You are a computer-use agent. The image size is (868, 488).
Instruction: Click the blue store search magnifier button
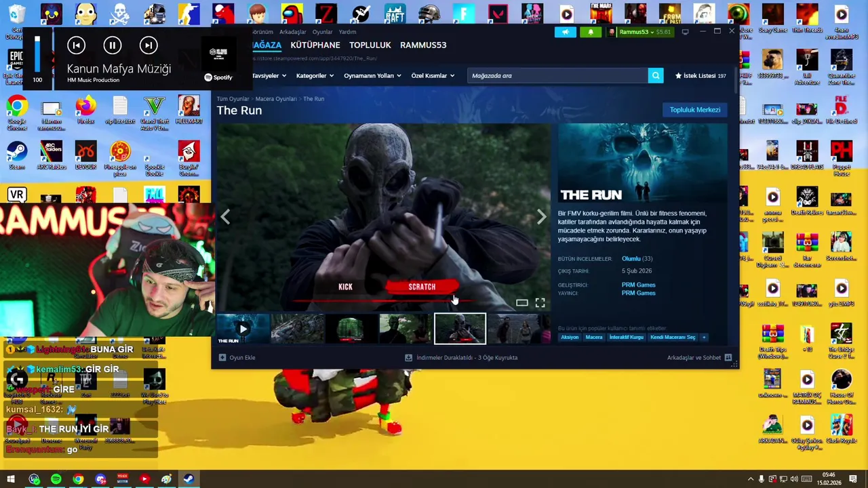[x=656, y=76]
